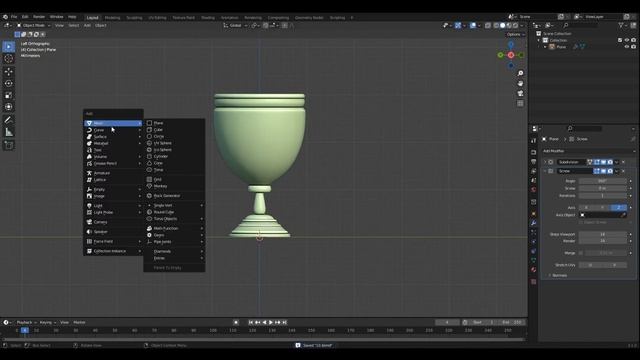Enable the Merge checkbox

click(x=581, y=253)
